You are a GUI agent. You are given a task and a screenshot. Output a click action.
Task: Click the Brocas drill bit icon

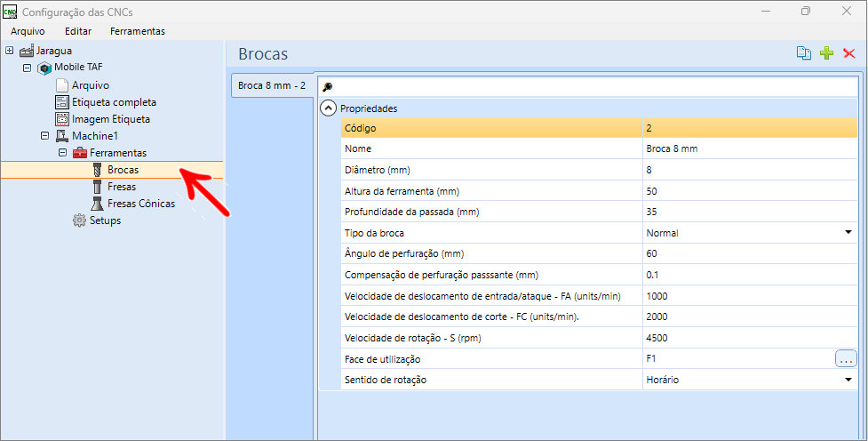pyautogui.click(x=97, y=170)
